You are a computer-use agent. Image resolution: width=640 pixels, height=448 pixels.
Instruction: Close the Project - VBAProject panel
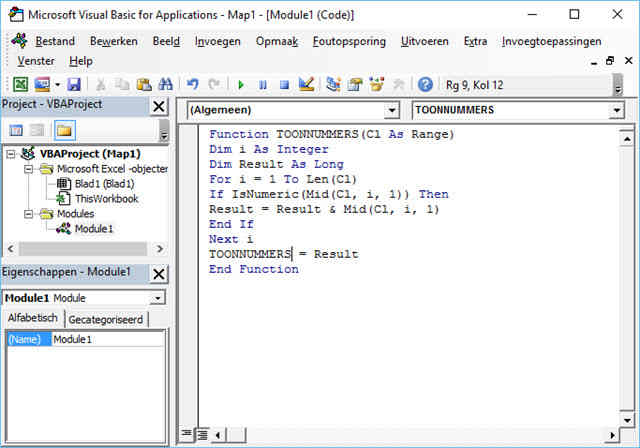pyautogui.click(x=158, y=107)
